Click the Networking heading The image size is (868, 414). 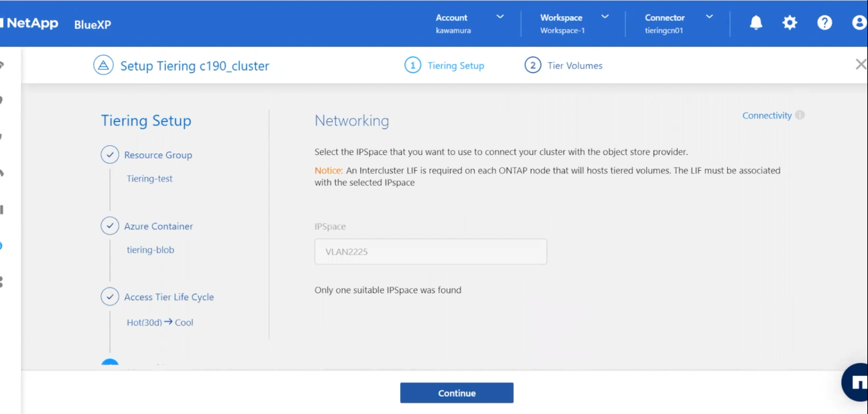[352, 121]
